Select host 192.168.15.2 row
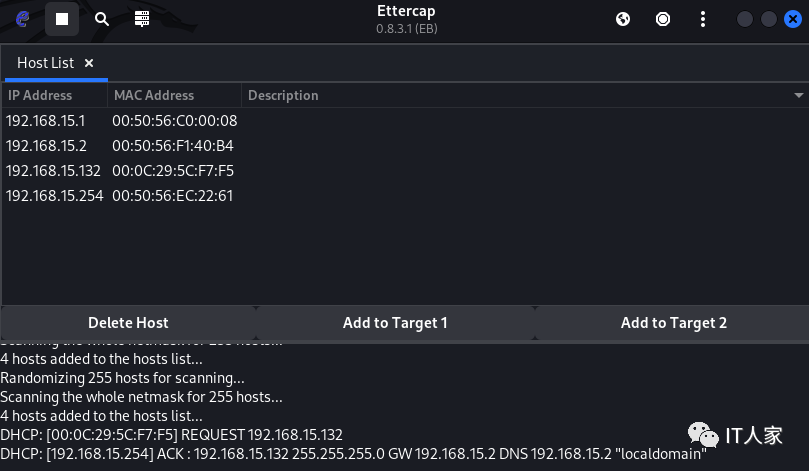 (x=46, y=146)
